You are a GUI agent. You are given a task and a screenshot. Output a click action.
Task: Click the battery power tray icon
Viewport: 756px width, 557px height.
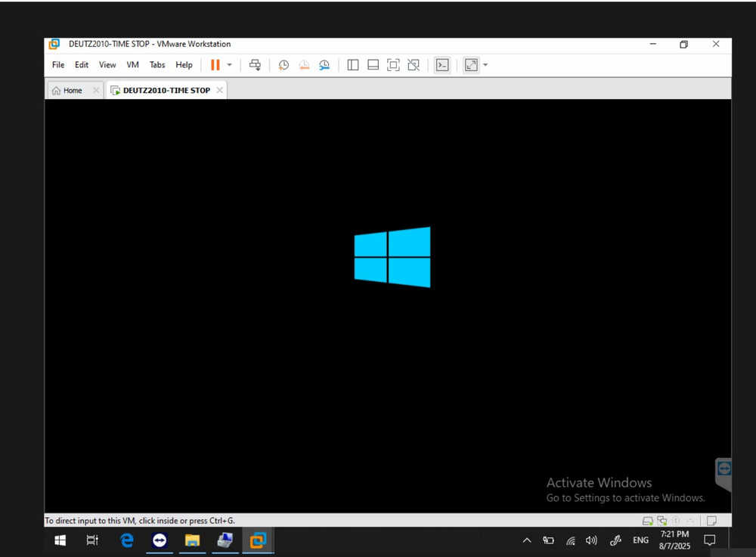pos(549,540)
